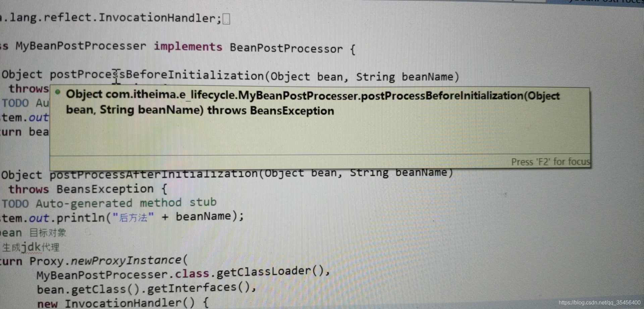
Task: Click the '生成jdk代理' comment
Action: point(31,248)
